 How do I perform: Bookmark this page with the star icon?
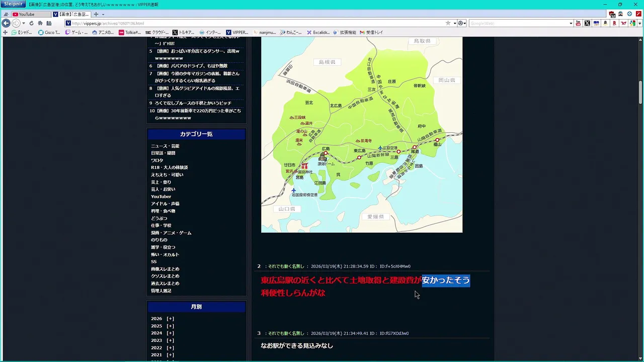pyautogui.click(x=448, y=23)
